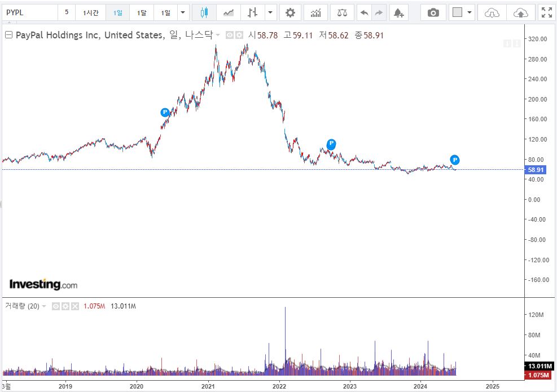Select the 5 minute interval

tap(67, 12)
